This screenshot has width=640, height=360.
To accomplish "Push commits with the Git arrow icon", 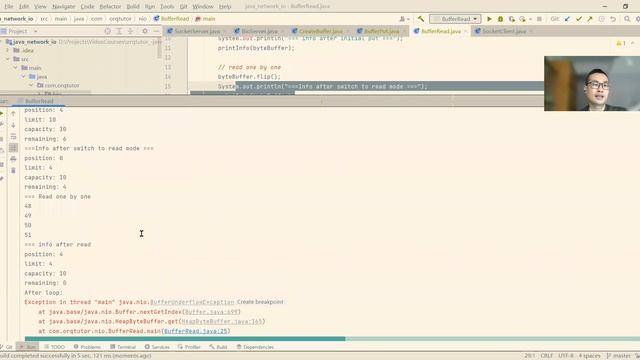I will pyautogui.click(x=590, y=19).
